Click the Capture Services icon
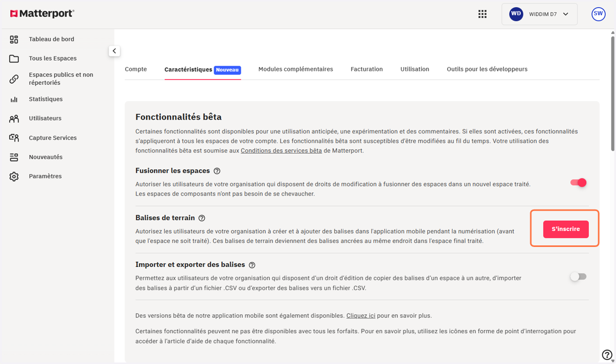 tap(14, 138)
